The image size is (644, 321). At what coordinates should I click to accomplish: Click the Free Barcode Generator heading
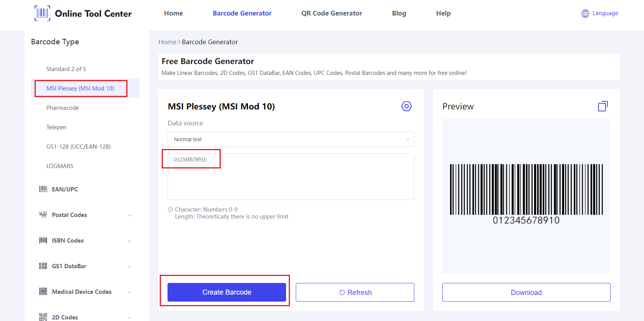(x=208, y=61)
